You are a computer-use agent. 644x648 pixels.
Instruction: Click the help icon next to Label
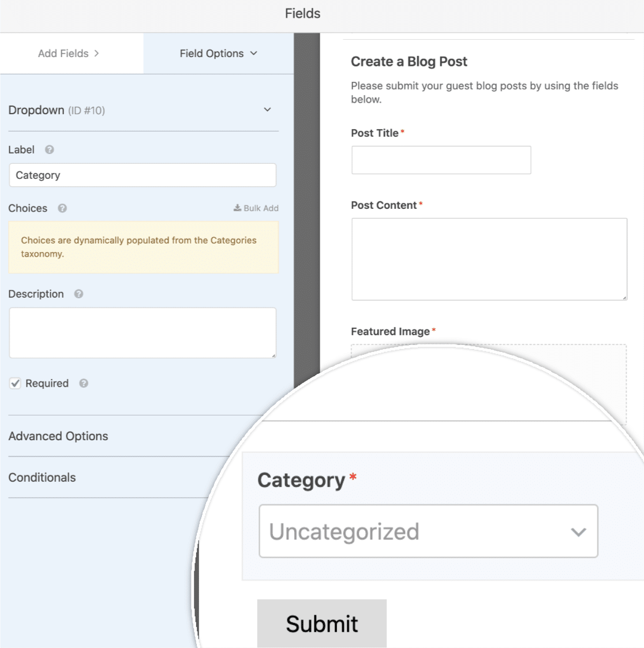[49, 149]
